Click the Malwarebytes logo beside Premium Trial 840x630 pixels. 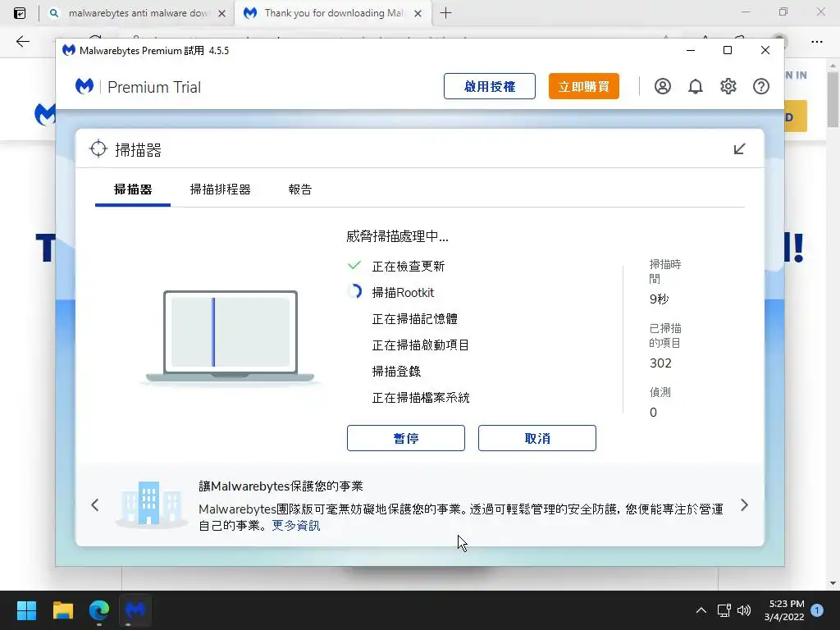(84, 86)
